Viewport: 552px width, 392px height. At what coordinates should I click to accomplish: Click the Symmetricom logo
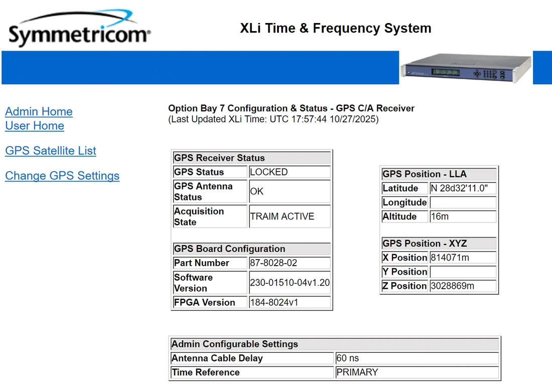coord(79,30)
